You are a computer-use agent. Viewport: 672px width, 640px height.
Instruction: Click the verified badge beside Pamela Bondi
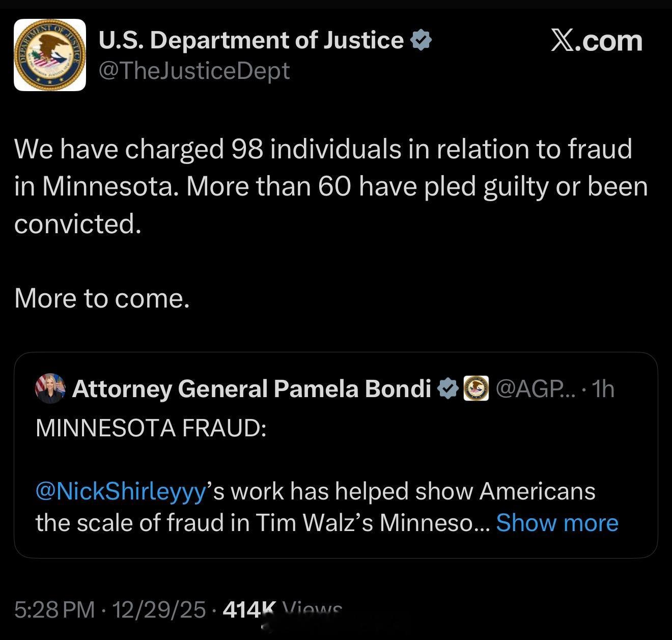tap(448, 388)
